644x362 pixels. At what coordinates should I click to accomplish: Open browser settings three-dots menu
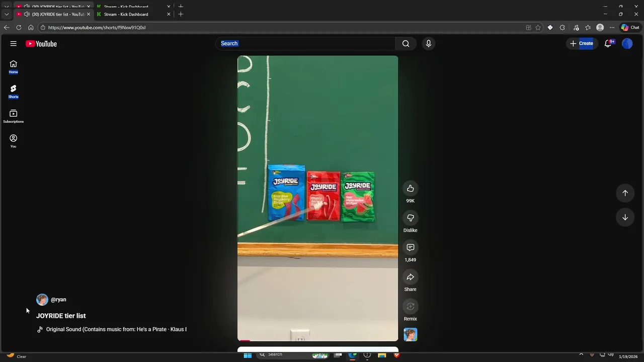(x=612, y=28)
